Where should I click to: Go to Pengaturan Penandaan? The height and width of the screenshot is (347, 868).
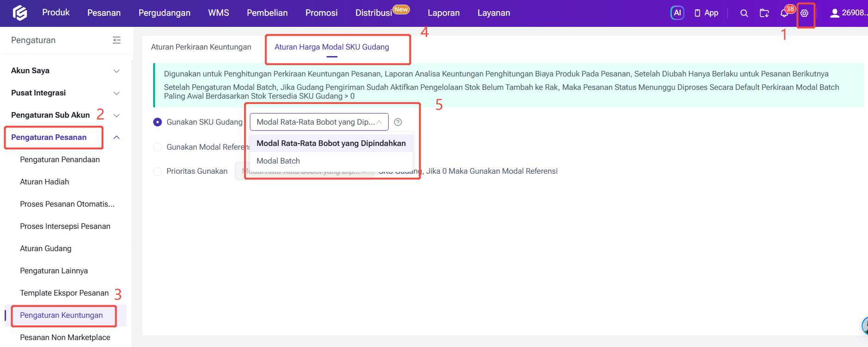tap(60, 159)
